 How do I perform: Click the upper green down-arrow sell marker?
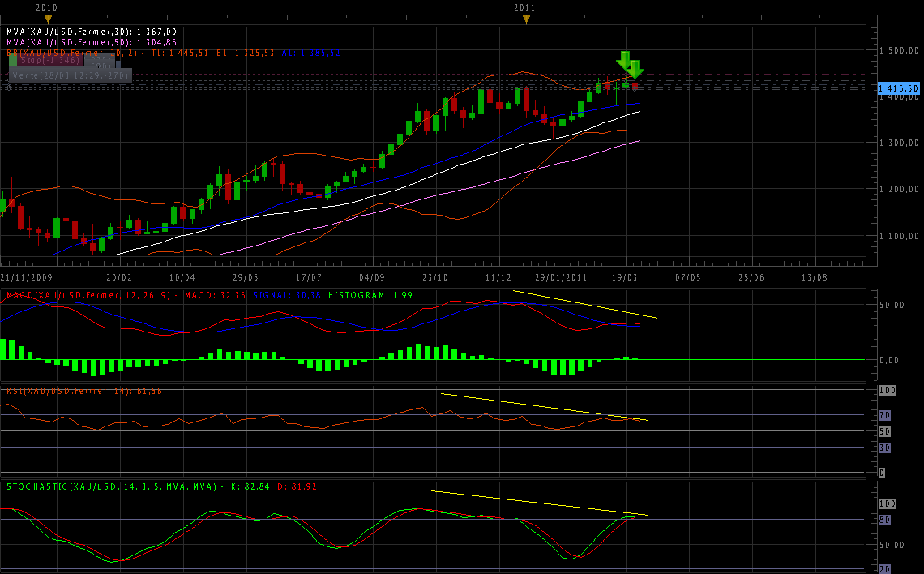tap(623, 60)
